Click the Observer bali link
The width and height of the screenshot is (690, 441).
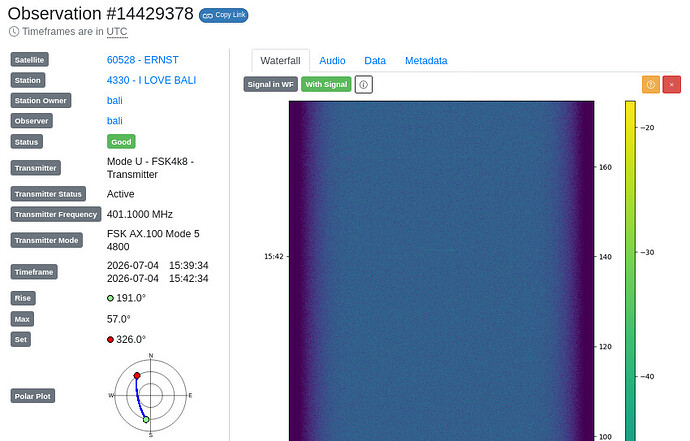[114, 121]
